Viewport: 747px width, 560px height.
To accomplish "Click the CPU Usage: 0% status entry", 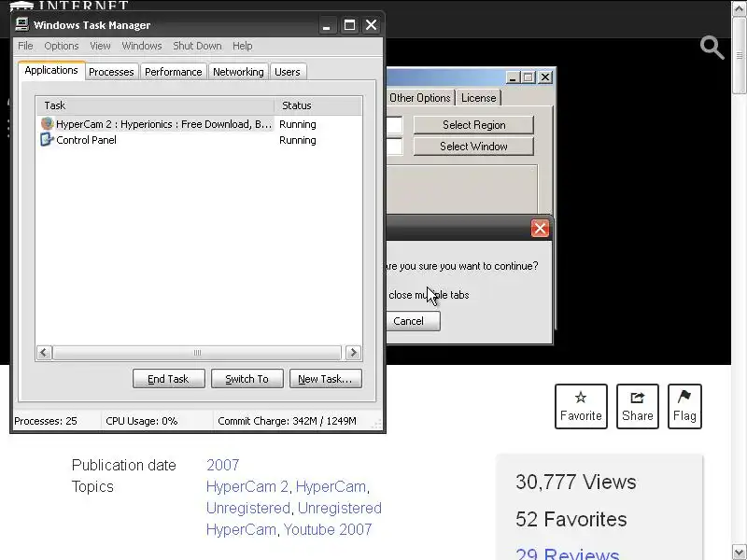I will pyautogui.click(x=142, y=421).
